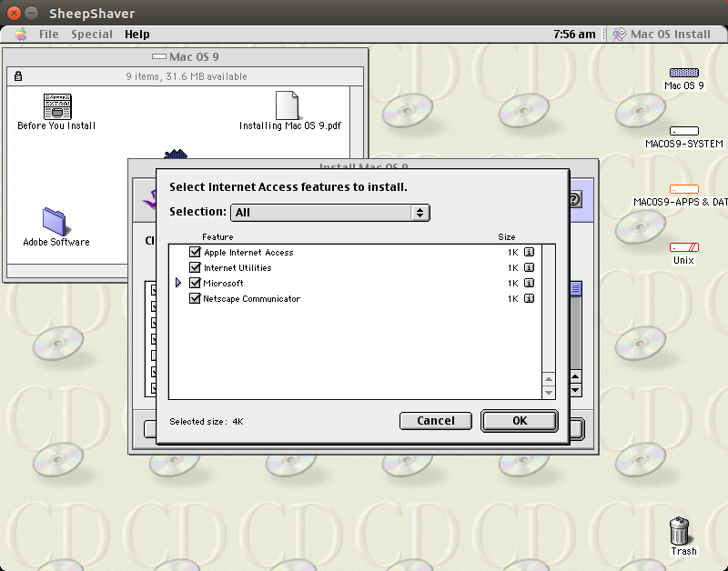Click the Mac OS Install application menu icon
Screen dimensions: 728x571
coord(619,35)
